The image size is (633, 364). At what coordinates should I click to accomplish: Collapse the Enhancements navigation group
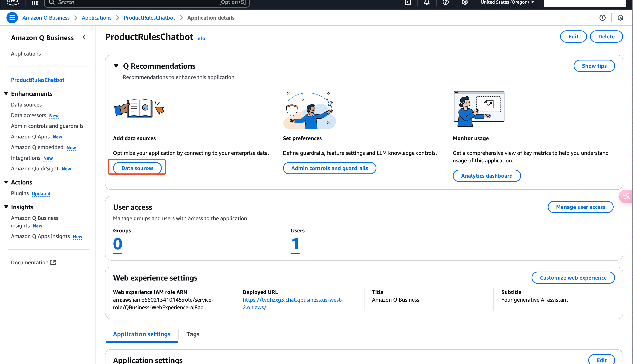point(6,94)
